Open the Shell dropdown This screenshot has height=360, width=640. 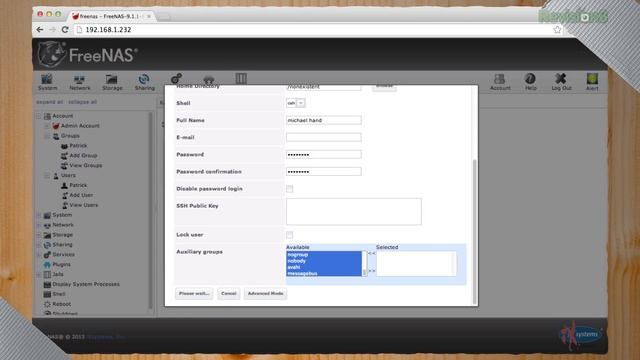(296, 103)
